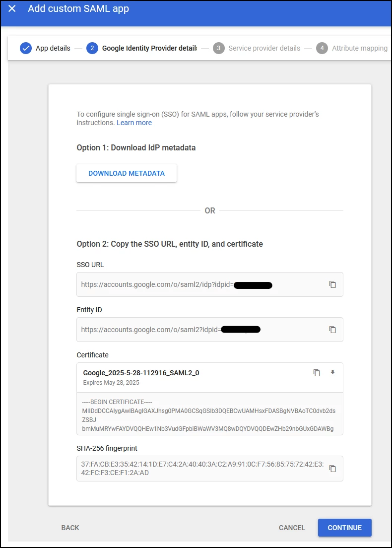This screenshot has height=548, width=392.
Task: Download the certificate file
Action: click(332, 373)
